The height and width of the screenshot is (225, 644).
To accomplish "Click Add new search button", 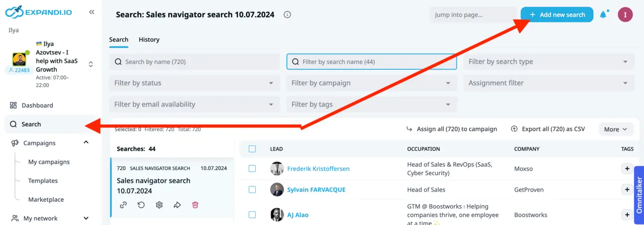I will coord(557,14).
